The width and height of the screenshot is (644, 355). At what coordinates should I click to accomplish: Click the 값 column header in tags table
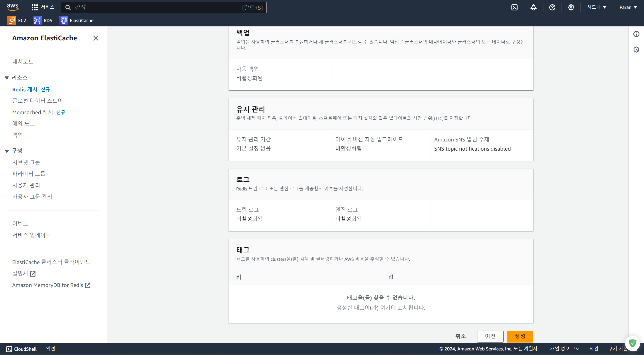pos(391,277)
